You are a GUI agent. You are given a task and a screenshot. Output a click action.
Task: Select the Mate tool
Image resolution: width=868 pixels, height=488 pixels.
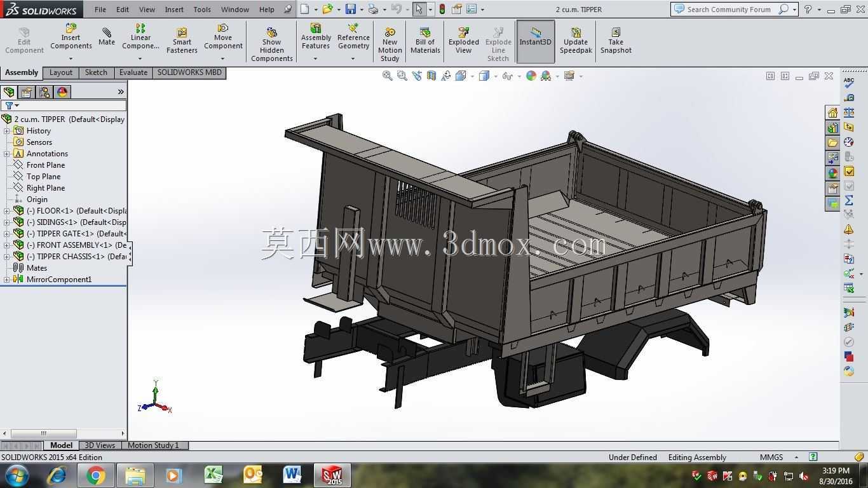106,37
